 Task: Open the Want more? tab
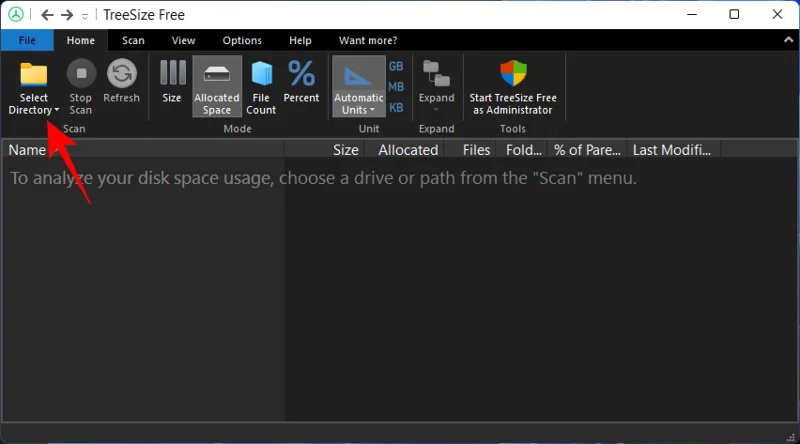pos(368,40)
